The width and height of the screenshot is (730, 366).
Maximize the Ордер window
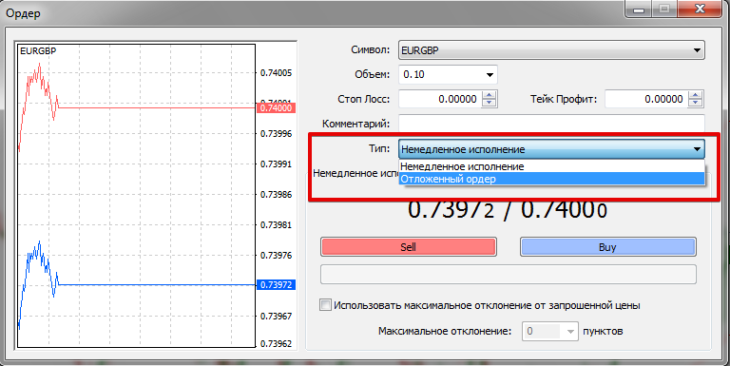coord(664,9)
